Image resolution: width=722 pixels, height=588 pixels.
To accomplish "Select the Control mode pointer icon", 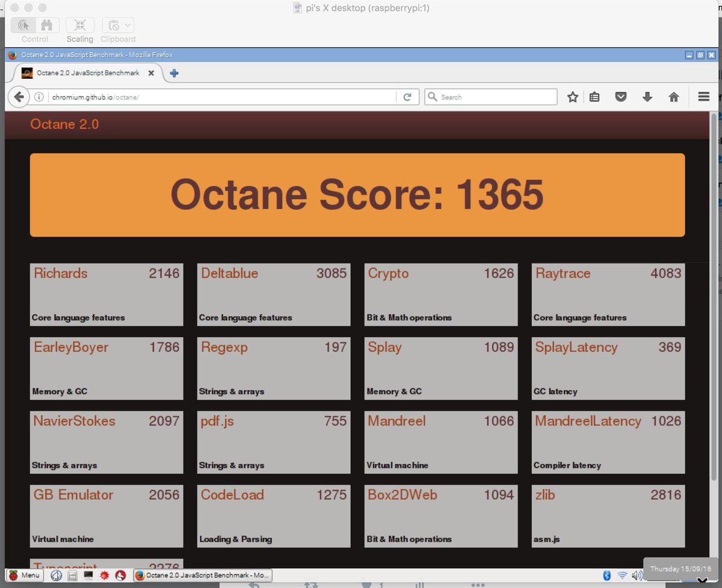I will (x=23, y=25).
